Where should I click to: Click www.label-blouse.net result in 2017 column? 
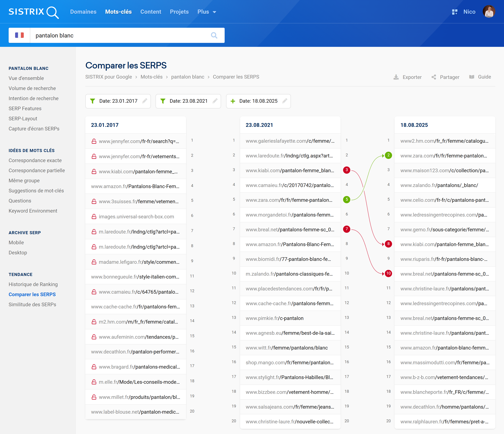[x=135, y=412]
